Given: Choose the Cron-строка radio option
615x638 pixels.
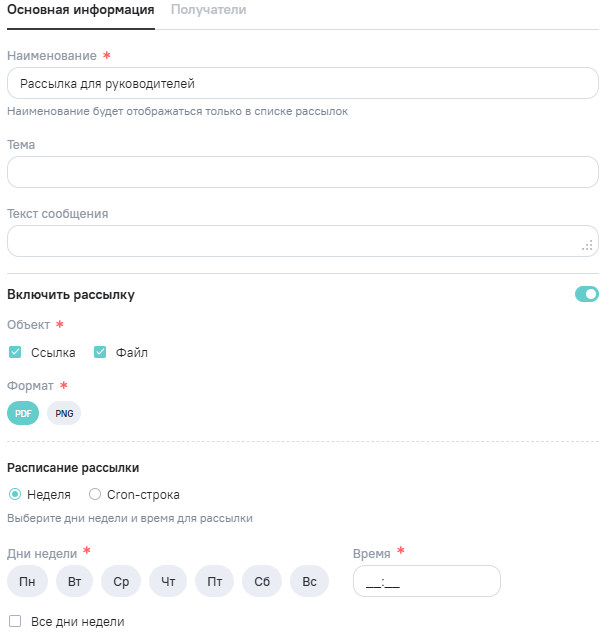Looking at the screenshot, I should pos(95,494).
